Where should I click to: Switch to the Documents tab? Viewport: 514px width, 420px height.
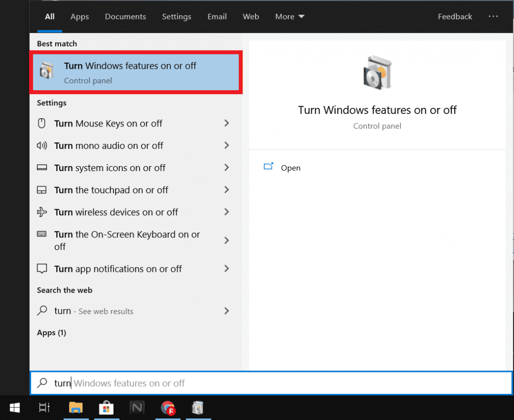click(x=125, y=17)
